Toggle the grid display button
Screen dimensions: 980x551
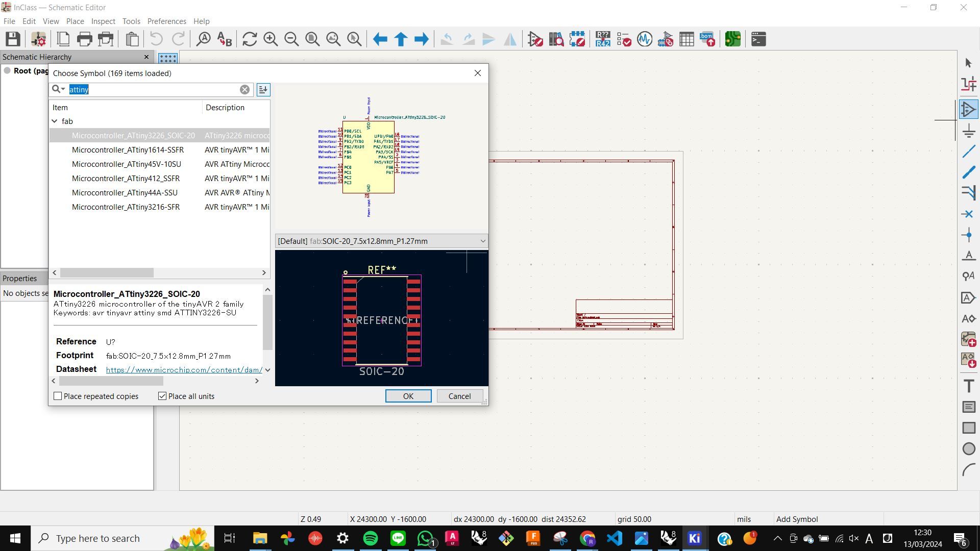click(x=167, y=58)
